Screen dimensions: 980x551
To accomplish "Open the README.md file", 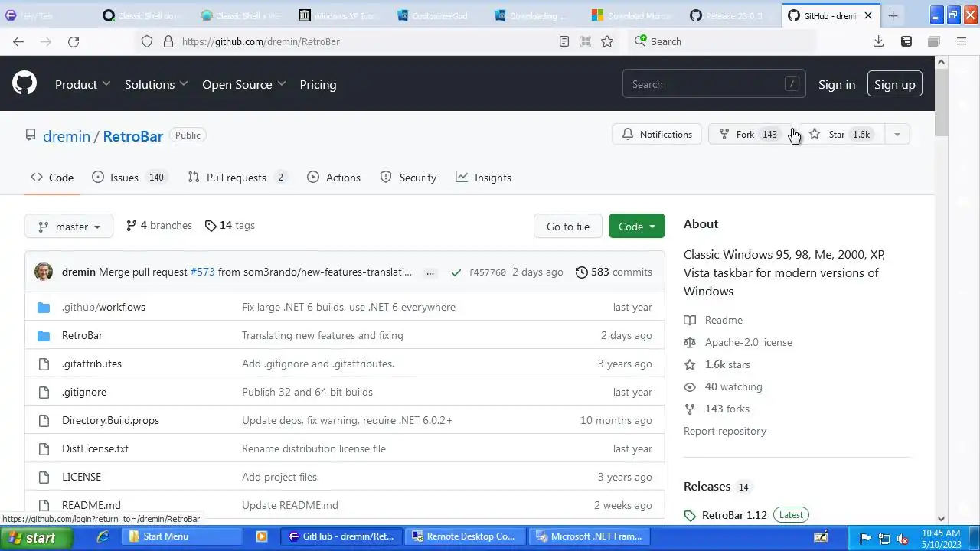I will point(91,505).
